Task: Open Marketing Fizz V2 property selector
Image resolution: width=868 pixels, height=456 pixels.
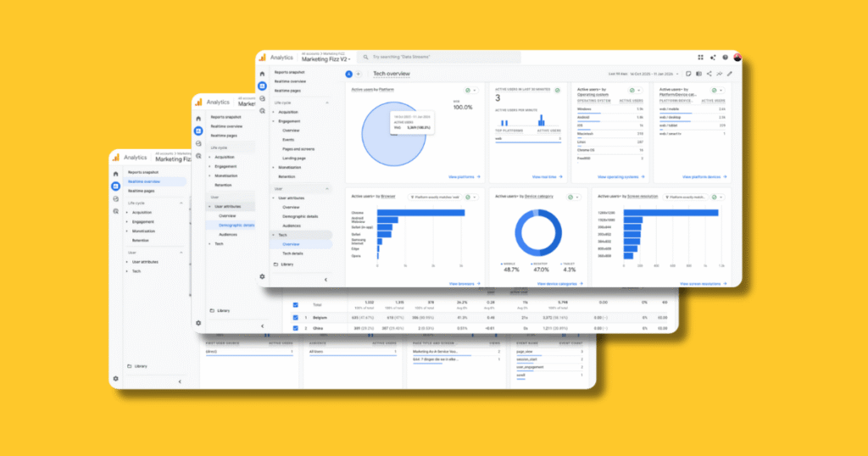Action: [326, 59]
